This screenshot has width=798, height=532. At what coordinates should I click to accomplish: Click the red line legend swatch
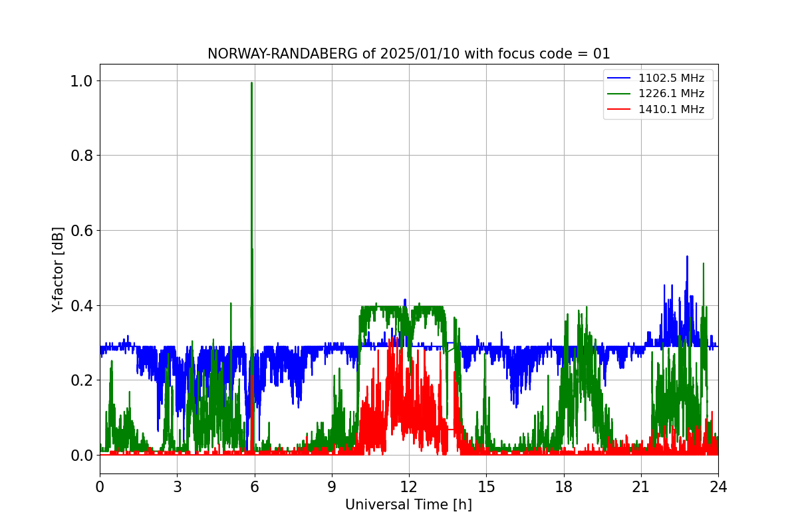pyautogui.click(x=619, y=110)
